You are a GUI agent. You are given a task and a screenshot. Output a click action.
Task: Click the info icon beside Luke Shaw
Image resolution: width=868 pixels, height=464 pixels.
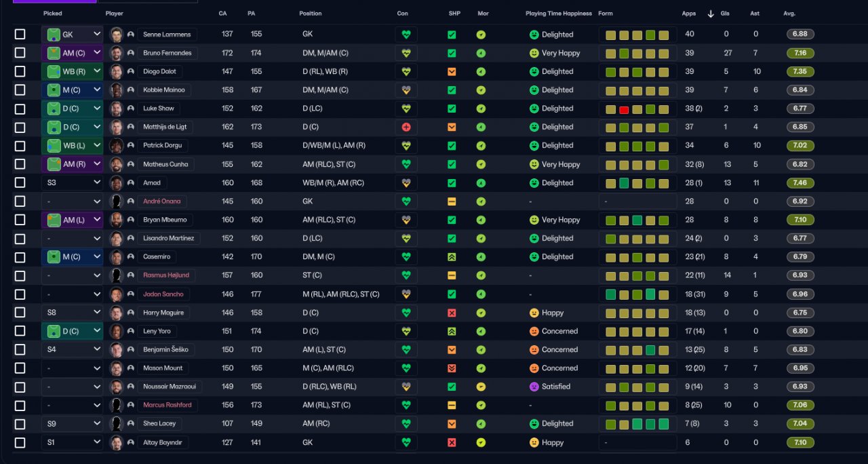click(x=130, y=109)
